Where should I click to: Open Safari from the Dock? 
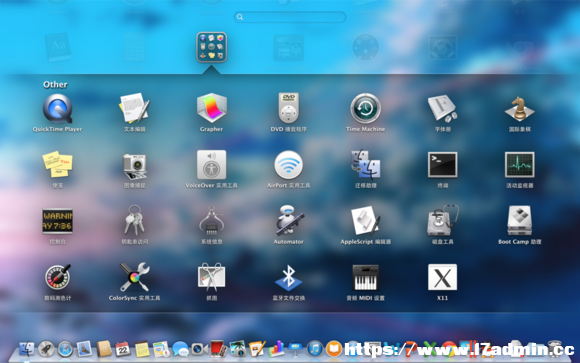65,349
